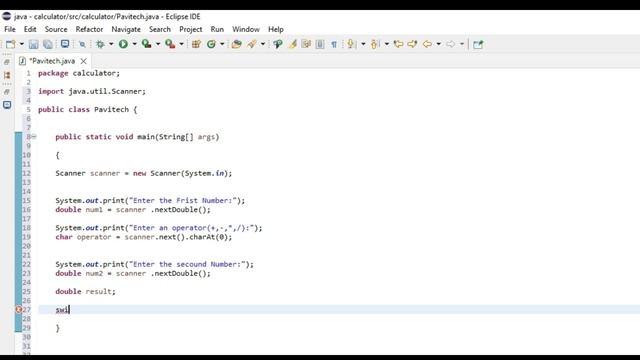The width and height of the screenshot is (640, 360).
Task: Click the line 'import java.util.Scanner;'
Action: tap(92, 91)
